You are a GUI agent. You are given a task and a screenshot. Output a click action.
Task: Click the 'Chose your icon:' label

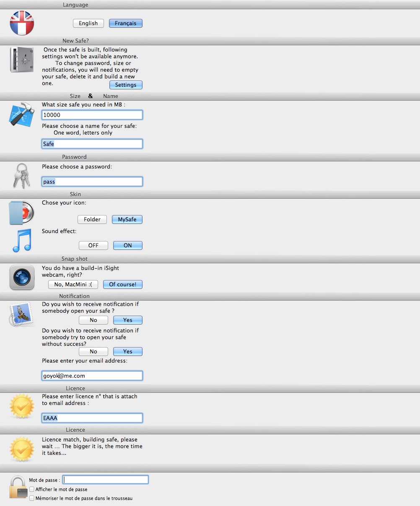[64, 202]
